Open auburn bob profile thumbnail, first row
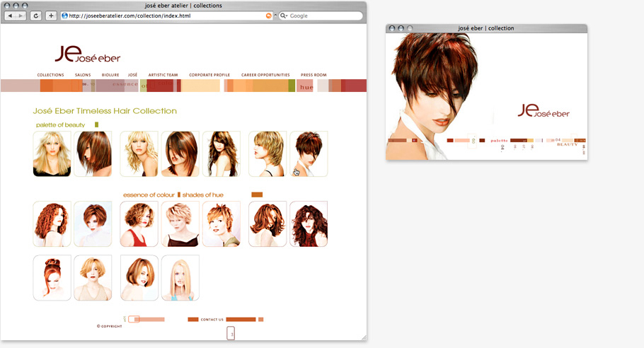The height and width of the screenshot is (348, 644). pos(93,154)
